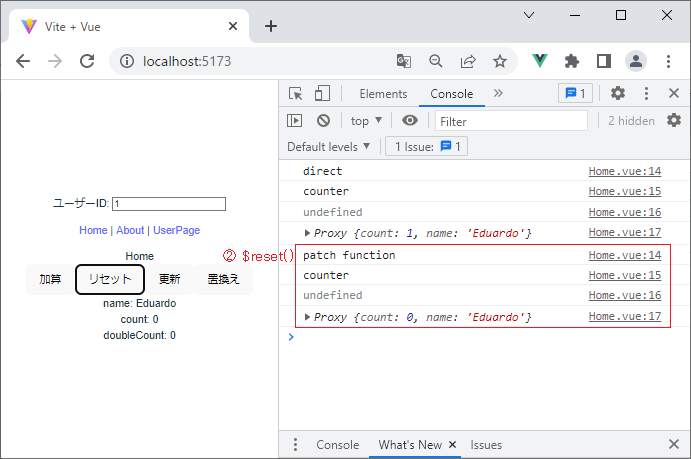The image size is (691, 459).
Task: Create a live expression with eye icon
Action: pyautogui.click(x=410, y=120)
